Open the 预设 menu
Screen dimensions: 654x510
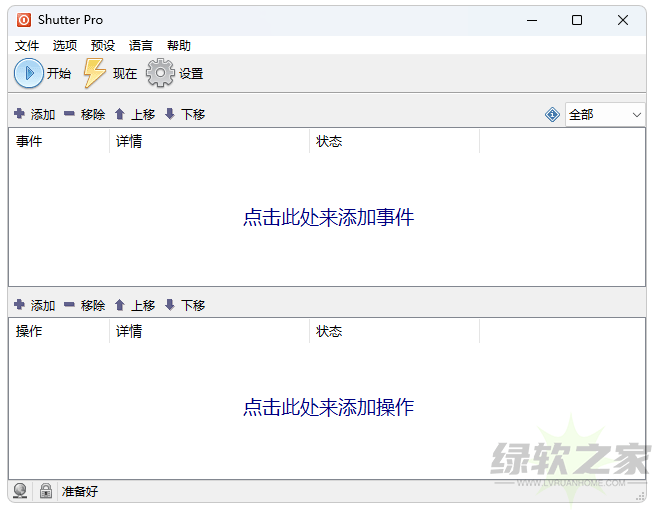103,45
